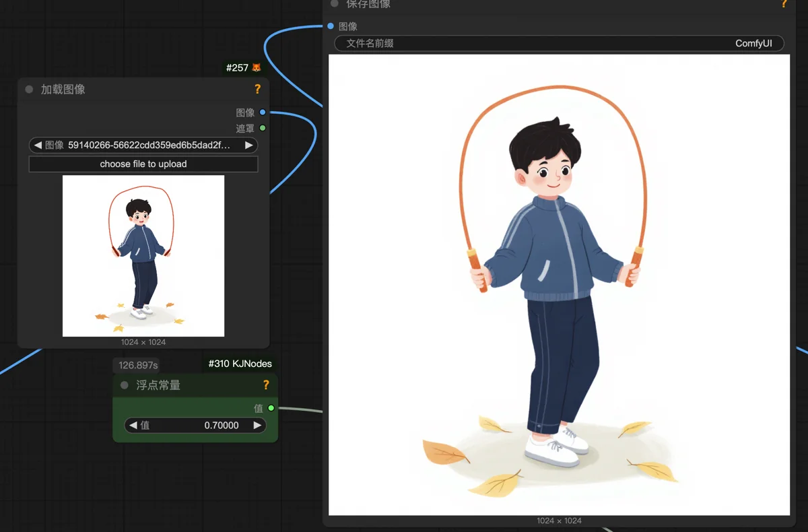Decrease 值 with the left arrow

133,425
